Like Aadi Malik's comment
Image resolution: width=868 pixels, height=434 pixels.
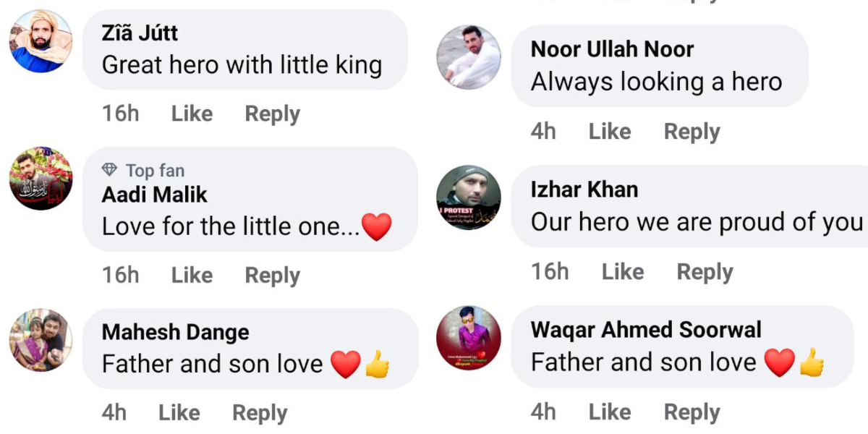pyautogui.click(x=192, y=275)
